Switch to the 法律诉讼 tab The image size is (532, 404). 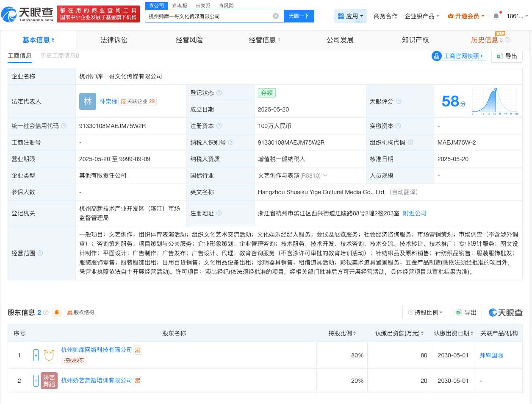pyautogui.click(x=114, y=40)
